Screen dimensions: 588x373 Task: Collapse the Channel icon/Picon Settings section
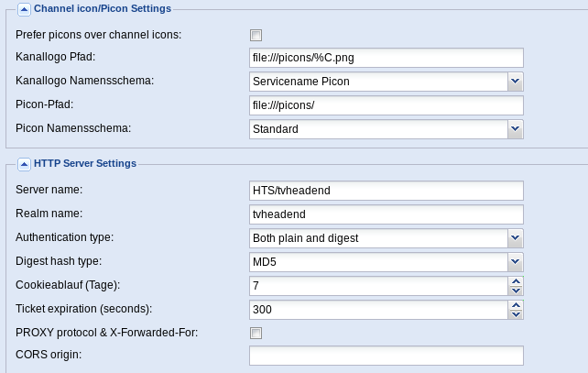click(x=24, y=9)
